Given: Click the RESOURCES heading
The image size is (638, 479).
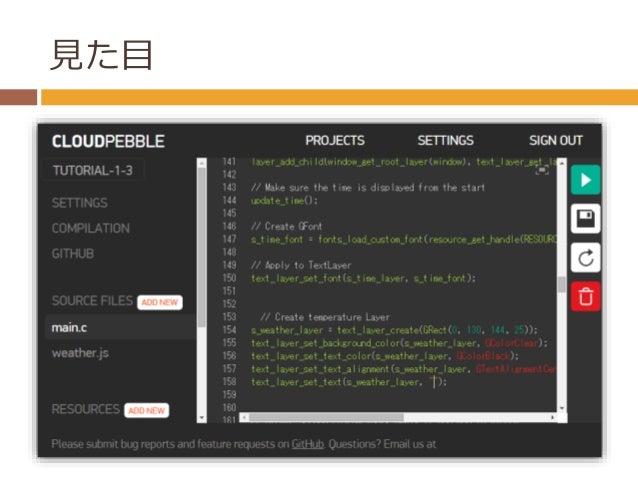Looking at the screenshot, I should pos(85,409).
